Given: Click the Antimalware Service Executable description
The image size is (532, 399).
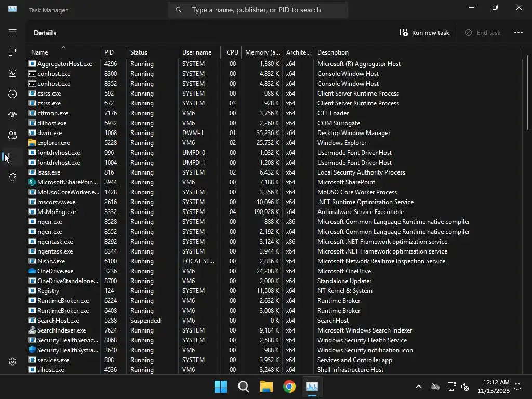Looking at the screenshot, I should coord(361,212).
